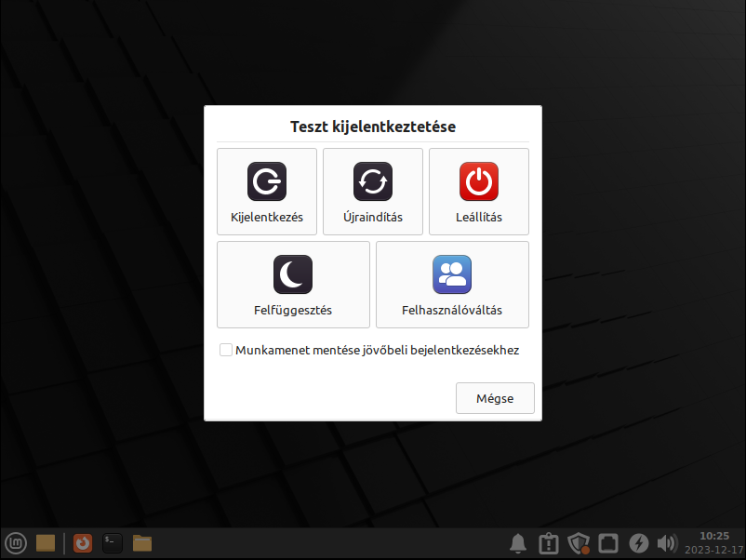Choose Felhasználóváltás to switch user

[452, 285]
